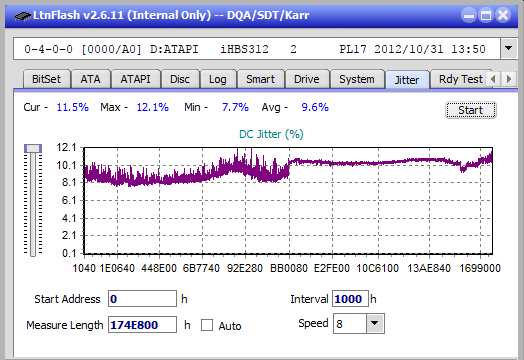Viewport: 524px width, 360px height.
Task: Close the LtnFlash window
Action: coord(503,15)
